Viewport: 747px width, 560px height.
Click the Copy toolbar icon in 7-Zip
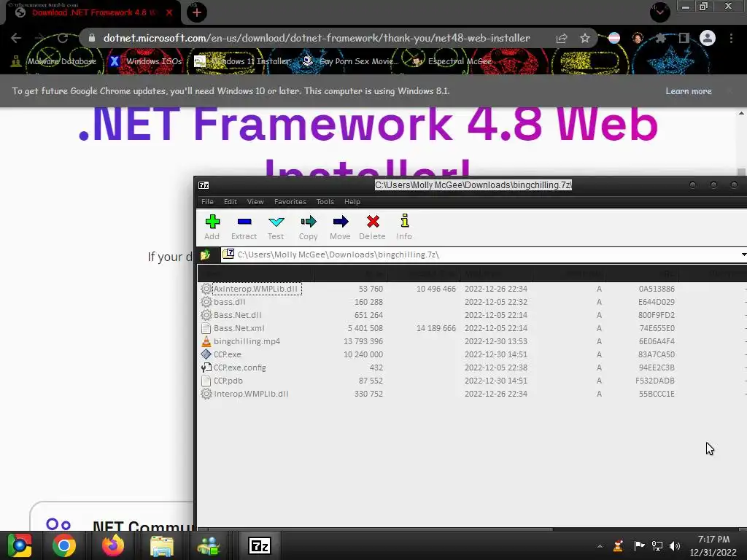click(x=309, y=227)
